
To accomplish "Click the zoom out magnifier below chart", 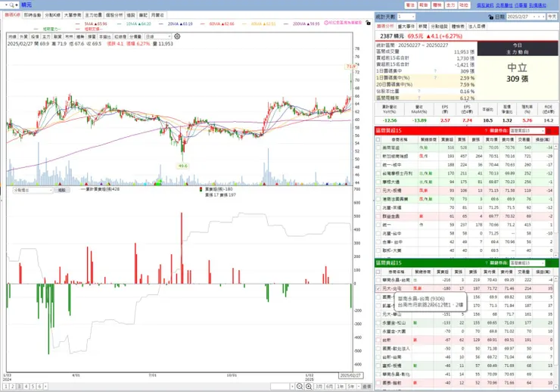I will 300,386.
